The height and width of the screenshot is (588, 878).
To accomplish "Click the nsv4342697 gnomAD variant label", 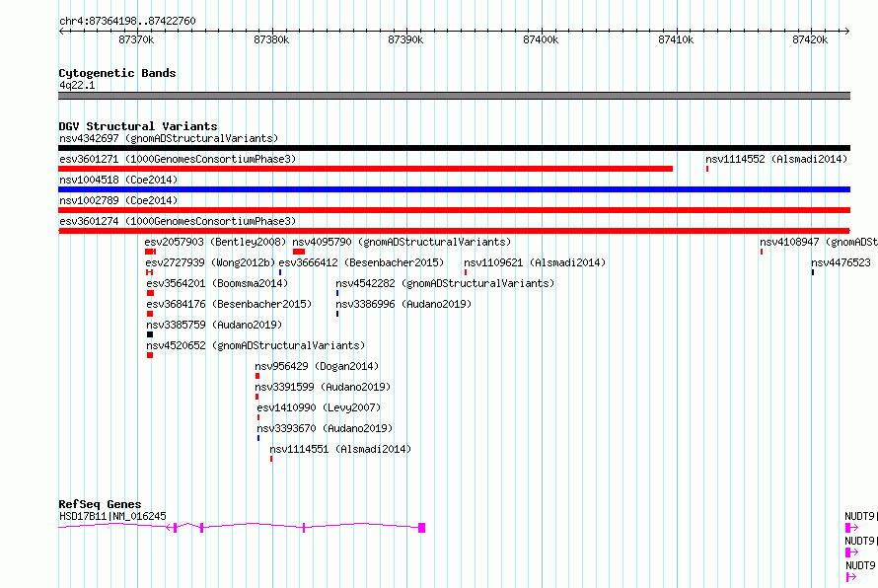I will pyautogui.click(x=169, y=138).
